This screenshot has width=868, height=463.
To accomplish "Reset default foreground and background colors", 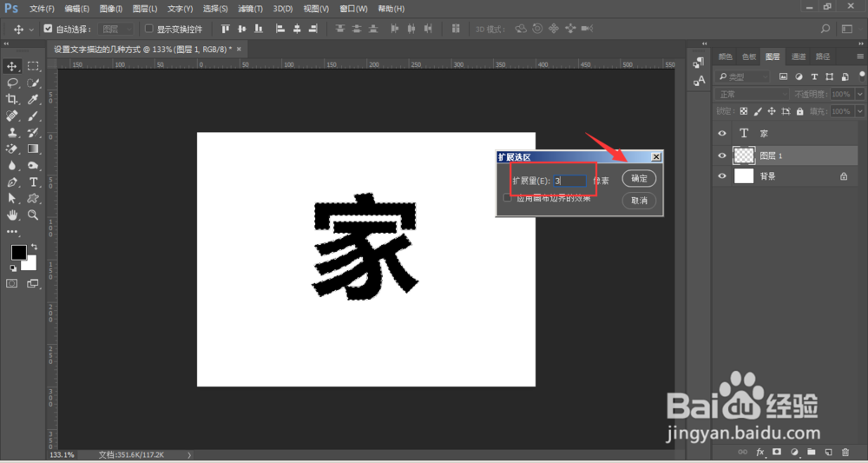I will click(x=13, y=268).
